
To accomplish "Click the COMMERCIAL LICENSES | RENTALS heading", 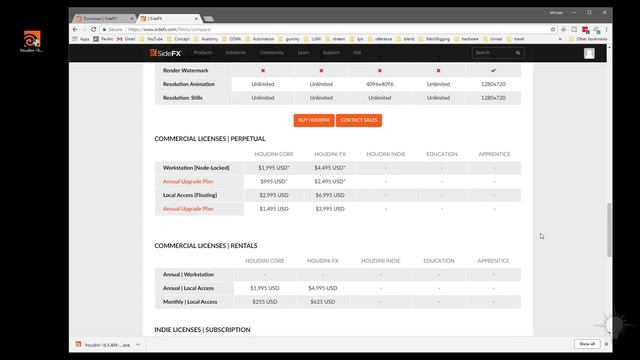I will [206, 246].
